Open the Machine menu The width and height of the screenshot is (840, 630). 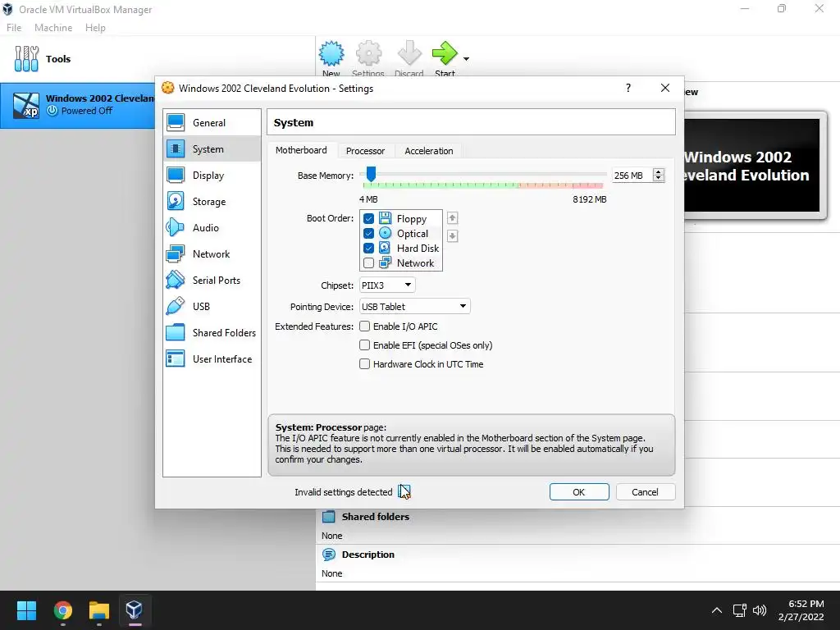coord(53,28)
